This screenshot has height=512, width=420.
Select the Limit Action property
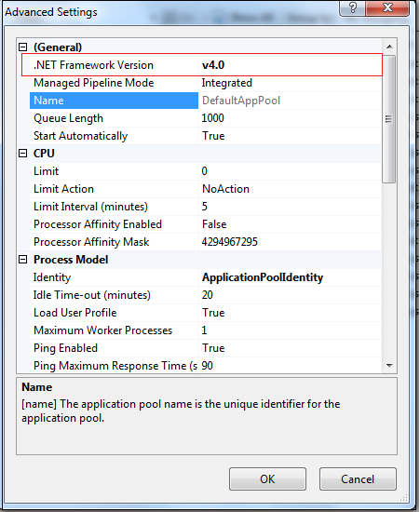114,189
